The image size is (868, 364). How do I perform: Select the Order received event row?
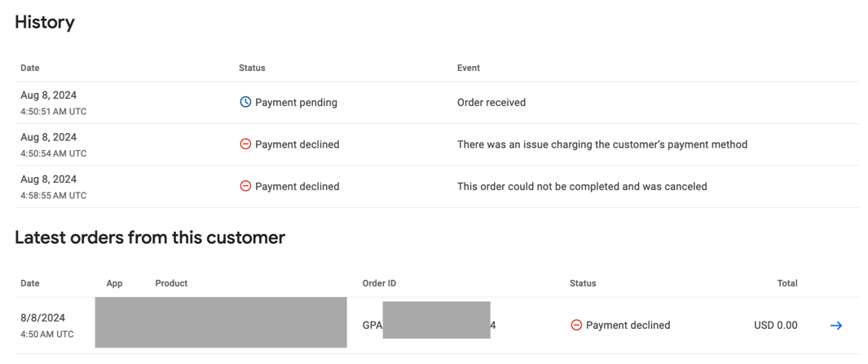438,103
